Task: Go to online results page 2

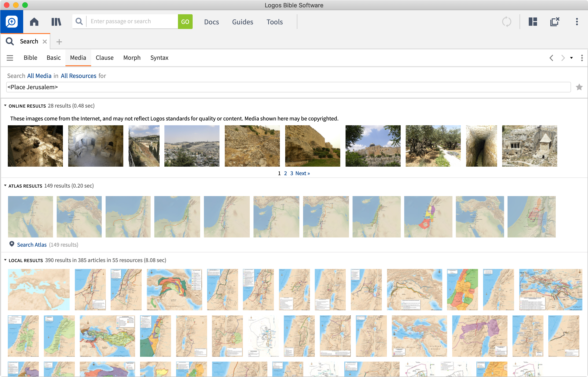Action: (285, 173)
